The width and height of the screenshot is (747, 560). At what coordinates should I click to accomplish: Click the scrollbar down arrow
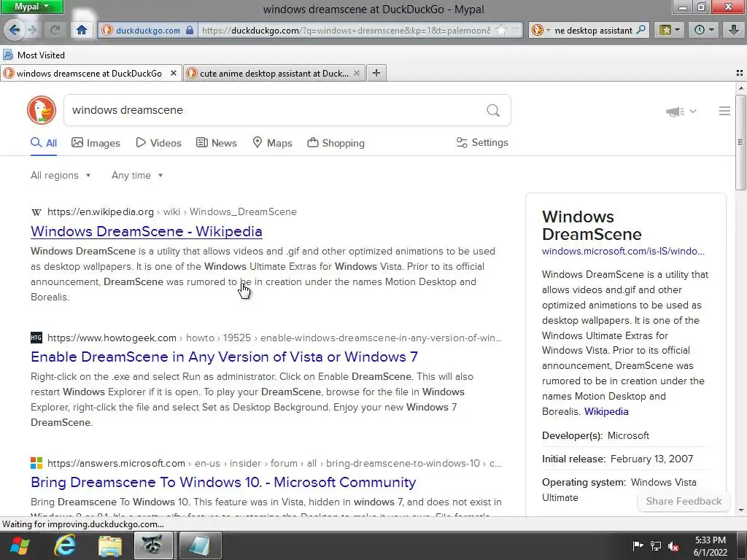click(x=741, y=510)
